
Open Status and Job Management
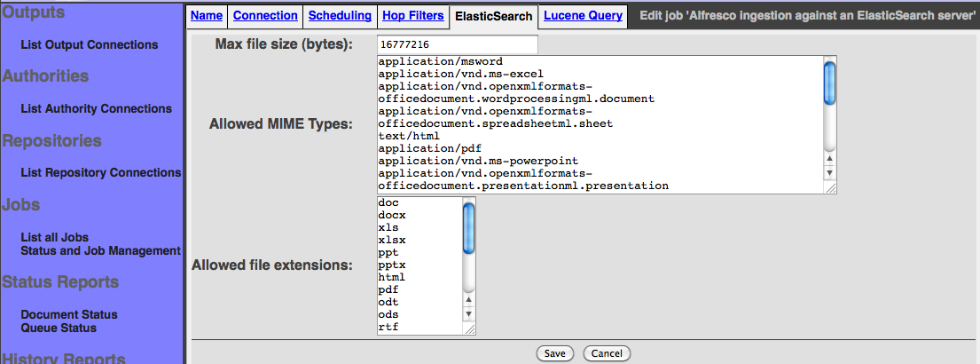click(101, 250)
